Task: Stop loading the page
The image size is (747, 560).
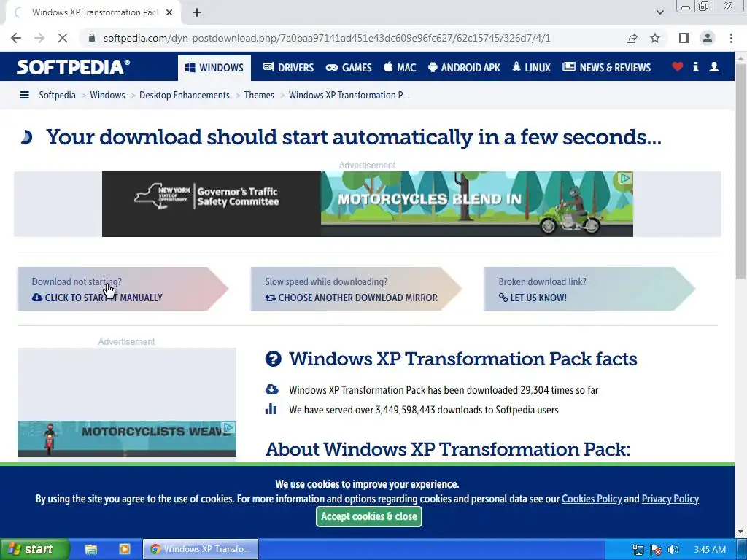Action: (63, 38)
